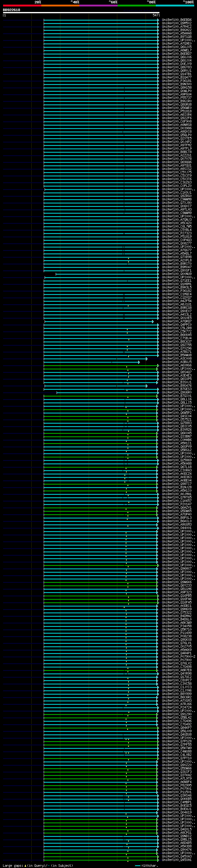197x868 pixels.
Task: Click the arrowhead ending the UniRef100_A3C008 alignment
Action: click(147, 358)
